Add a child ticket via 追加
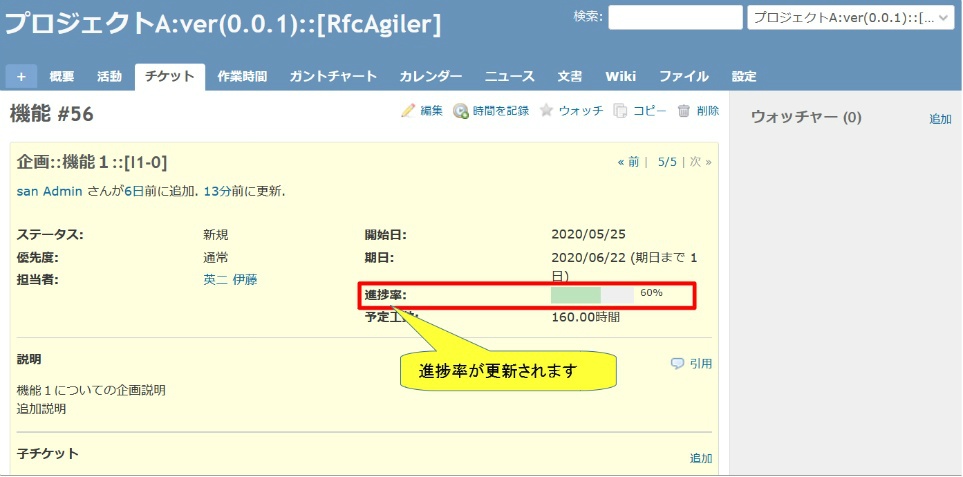963x477 pixels. pyautogui.click(x=701, y=458)
